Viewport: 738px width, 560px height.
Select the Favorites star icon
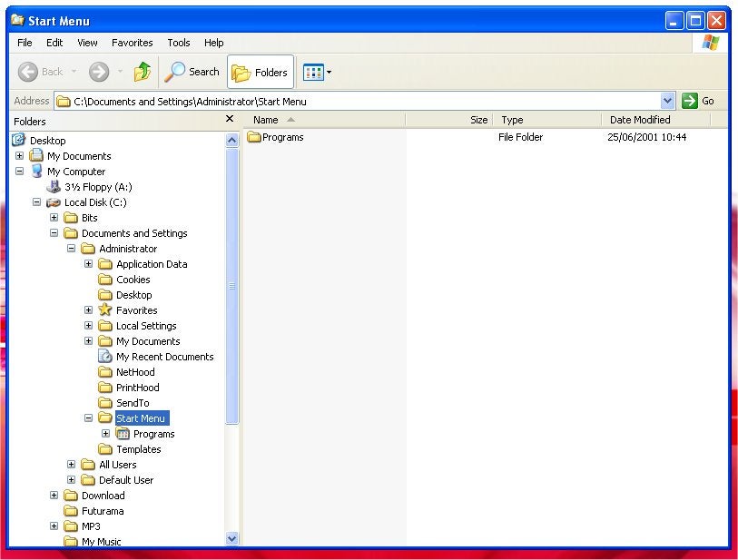click(x=105, y=310)
